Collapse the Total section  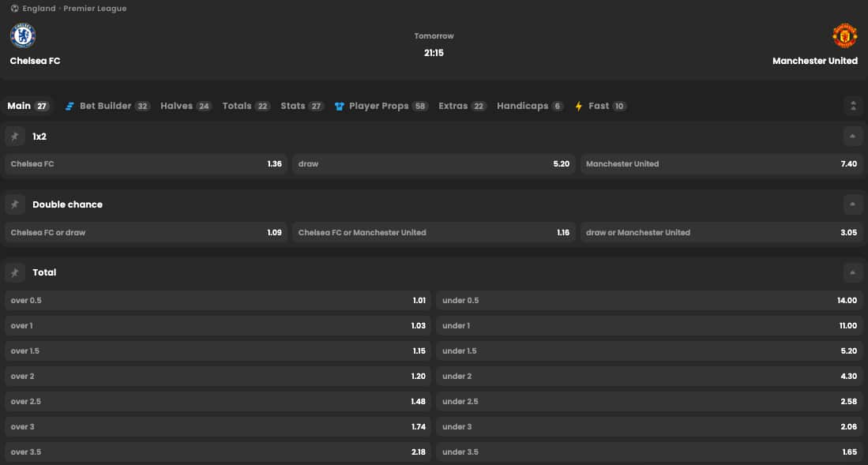(853, 272)
